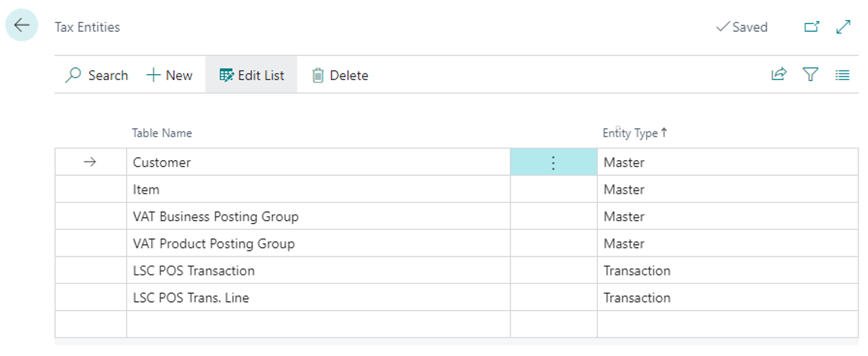Screen dimensions: 868x356
Task: Open page in new window icon
Action: click(812, 27)
